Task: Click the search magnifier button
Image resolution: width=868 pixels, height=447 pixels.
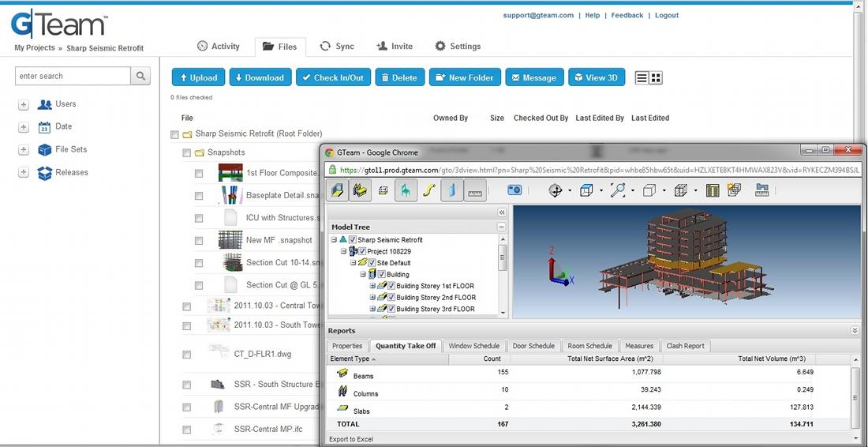Action: 140,76
